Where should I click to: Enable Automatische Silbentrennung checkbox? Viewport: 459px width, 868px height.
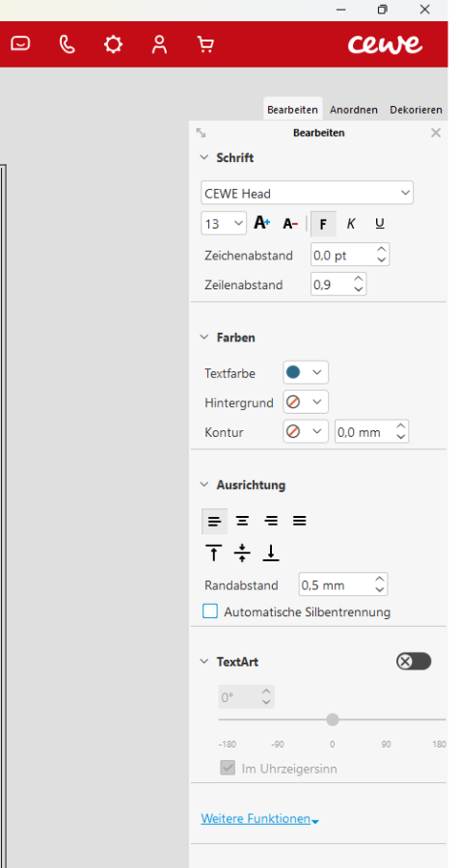tap(210, 611)
